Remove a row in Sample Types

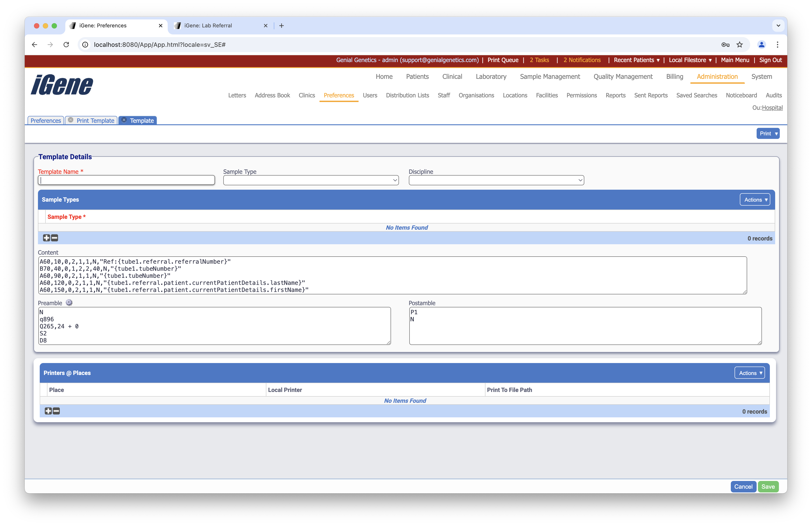pyautogui.click(x=55, y=238)
